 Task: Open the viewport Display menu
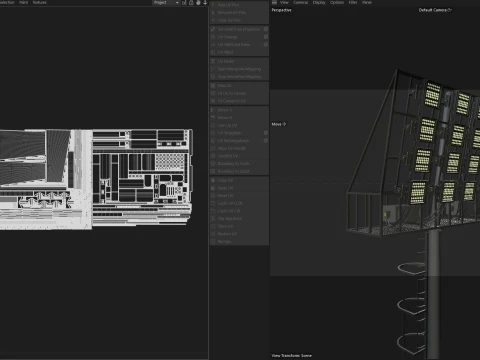(319, 2)
